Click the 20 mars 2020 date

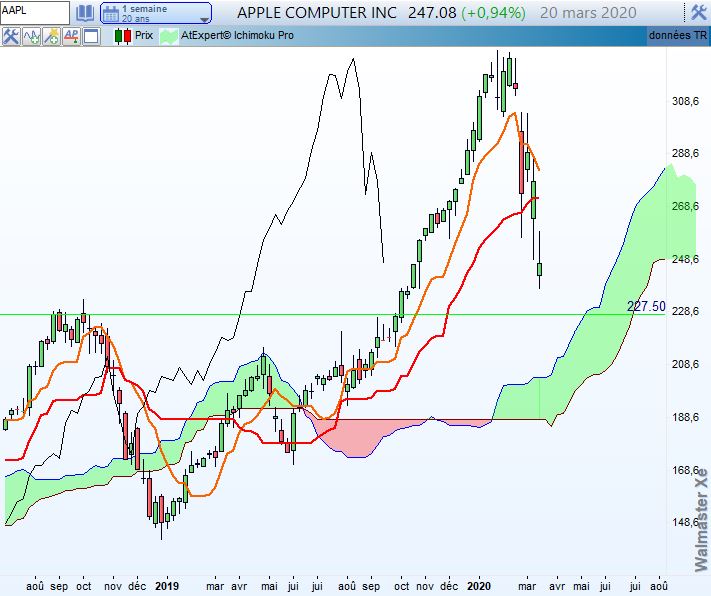point(588,13)
